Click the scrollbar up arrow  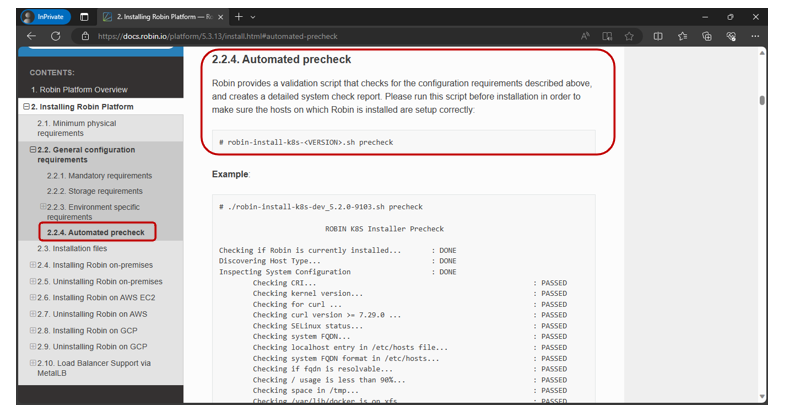pos(762,53)
